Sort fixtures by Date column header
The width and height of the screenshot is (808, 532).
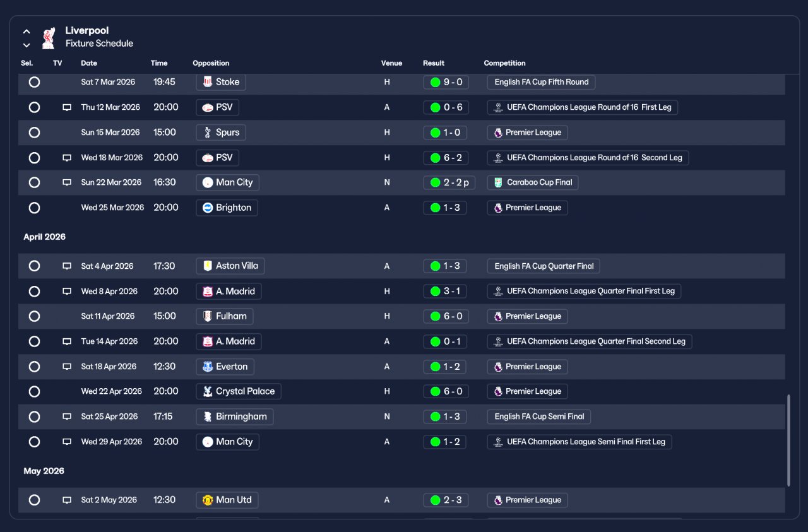click(89, 63)
